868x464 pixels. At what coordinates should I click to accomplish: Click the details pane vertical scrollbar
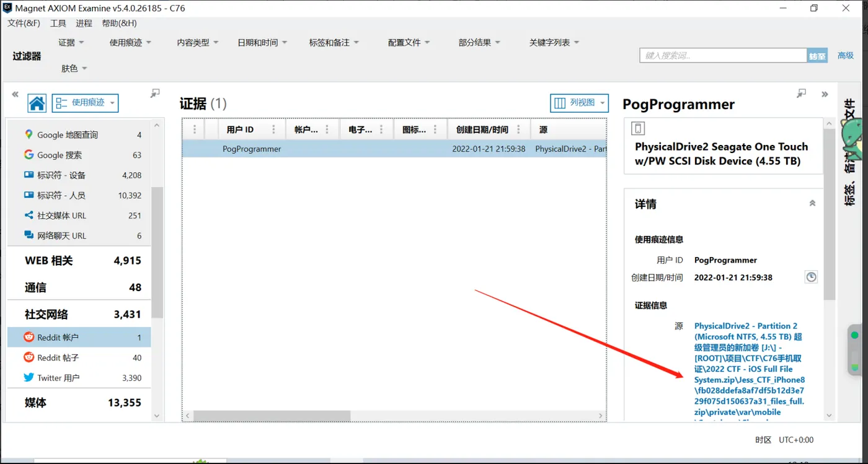pos(830,214)
